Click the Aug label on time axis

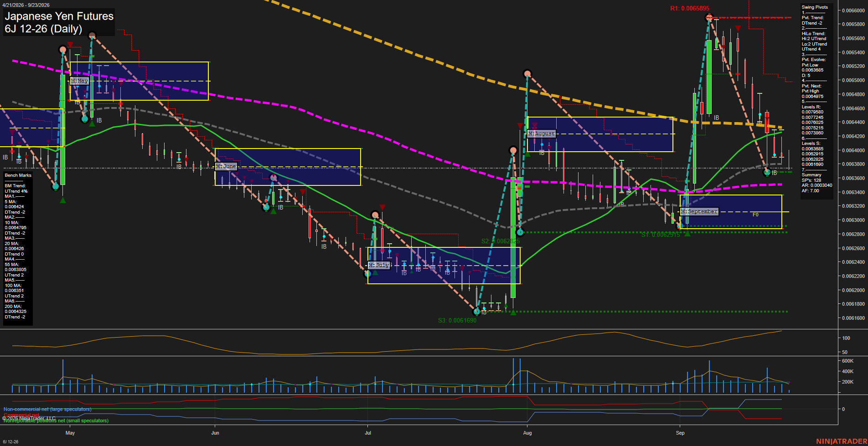527,433
